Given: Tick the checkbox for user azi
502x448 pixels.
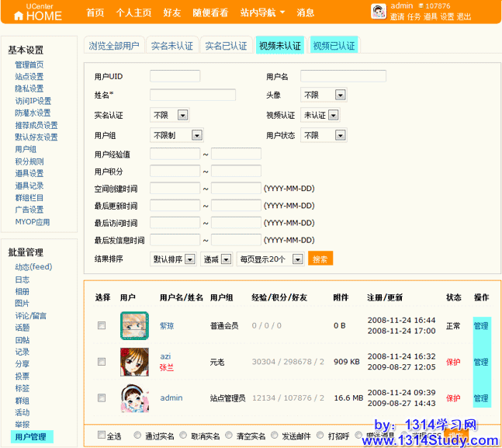Looking at the screenshot, I should coord(102,362).
